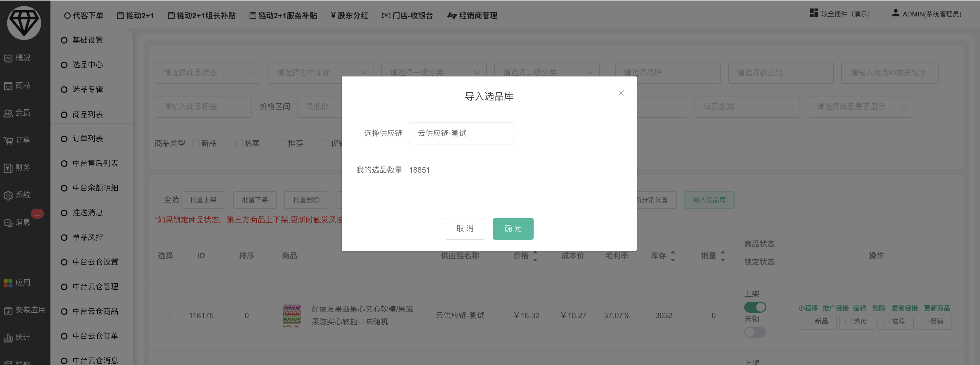The height and width of the screenshot is (365, 980).
Task: Click the 选择供应链 input field
Action: pyautogui.click(x=461, y=133)
